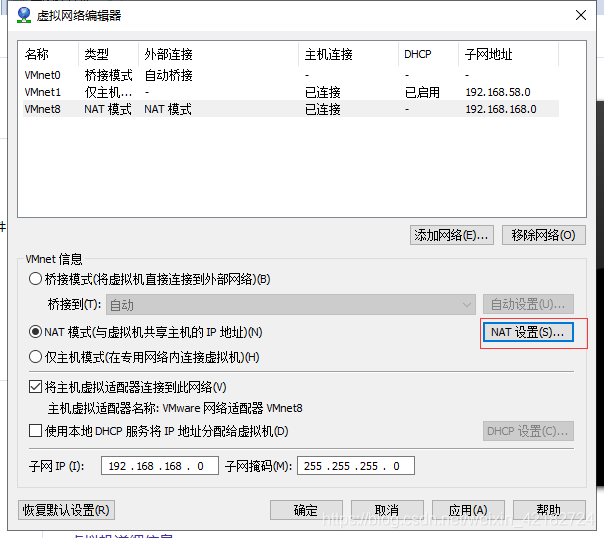Click subnet address 192.168.168.0 cell
Image resolution: width=604 pixels, height=538 pixels.
501,109
